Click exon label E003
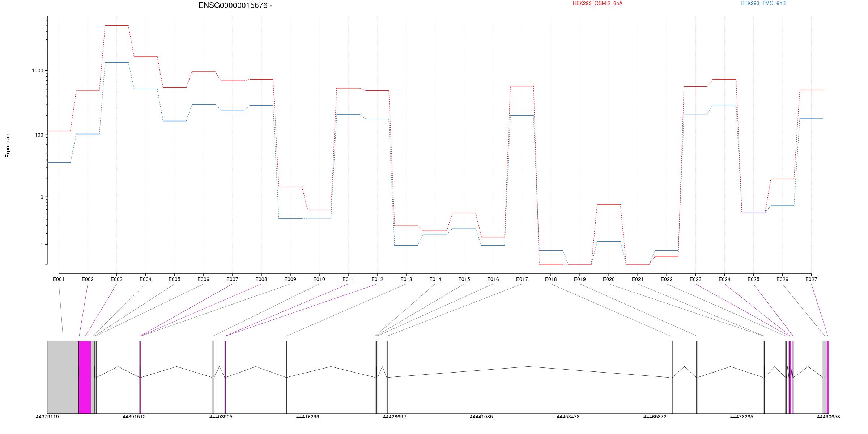Viewport: 868px width, 434px height. 116,280
